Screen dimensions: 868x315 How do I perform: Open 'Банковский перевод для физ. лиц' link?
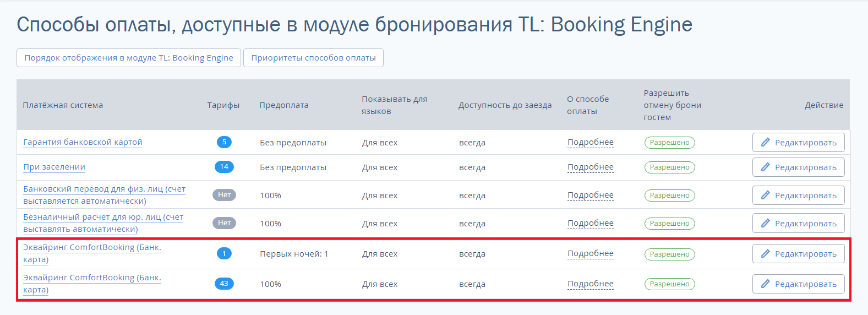click(x=105, y=195)
